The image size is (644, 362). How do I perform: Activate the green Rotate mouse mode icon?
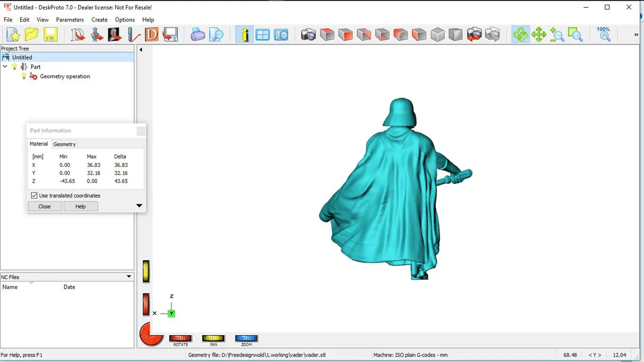coord(521,35)
